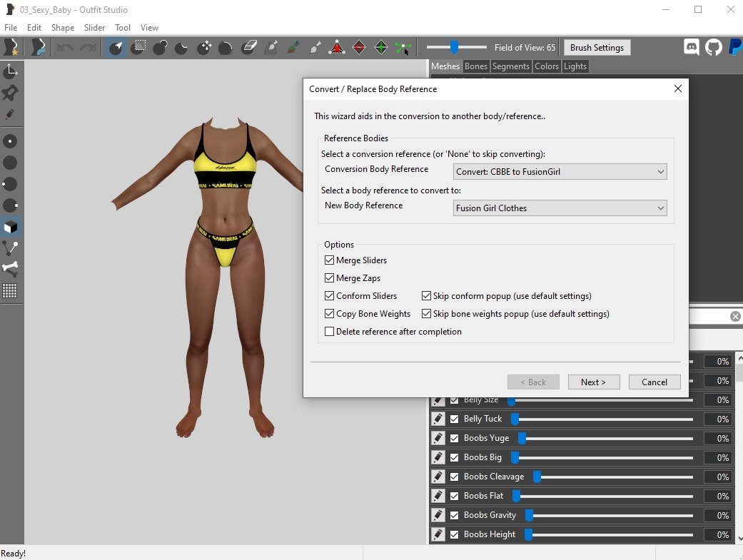
Task: Cancel the Convert Body Reference wizard
Action: tap(654, 382)
